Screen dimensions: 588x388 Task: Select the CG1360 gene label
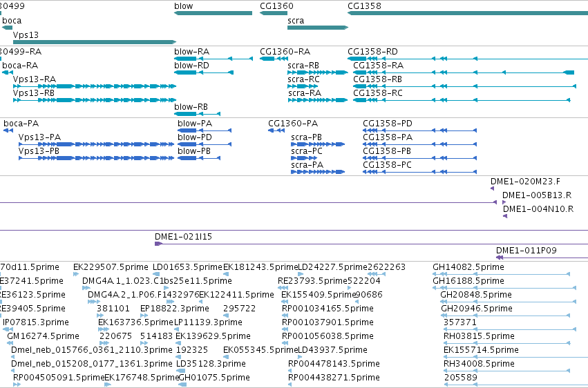(276, 6)
